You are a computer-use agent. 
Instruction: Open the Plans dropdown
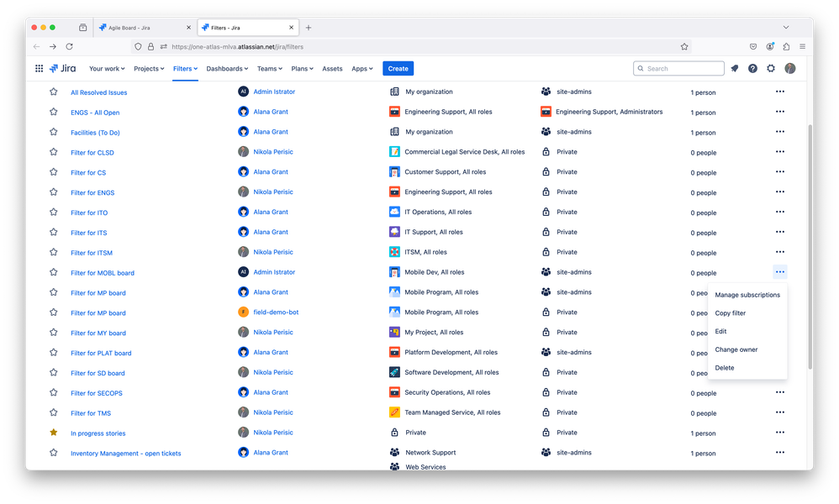click(x=303, y=68)
